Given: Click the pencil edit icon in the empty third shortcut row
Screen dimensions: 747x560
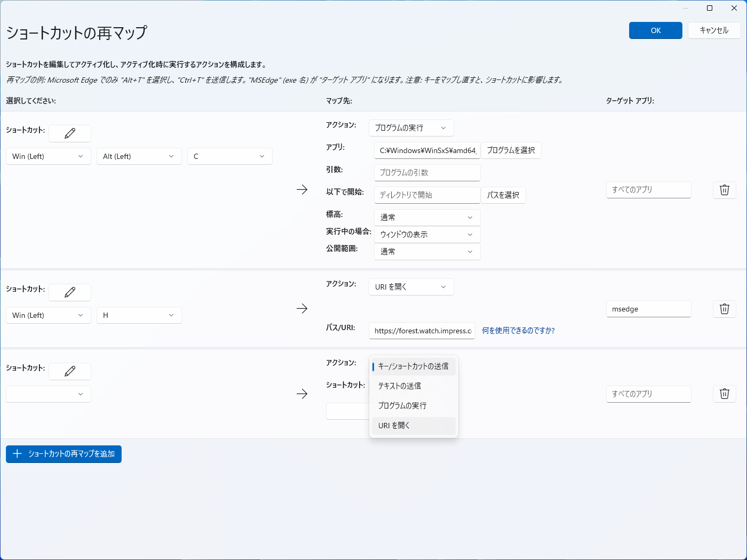Looking at the screenshot, I should 70,371.
